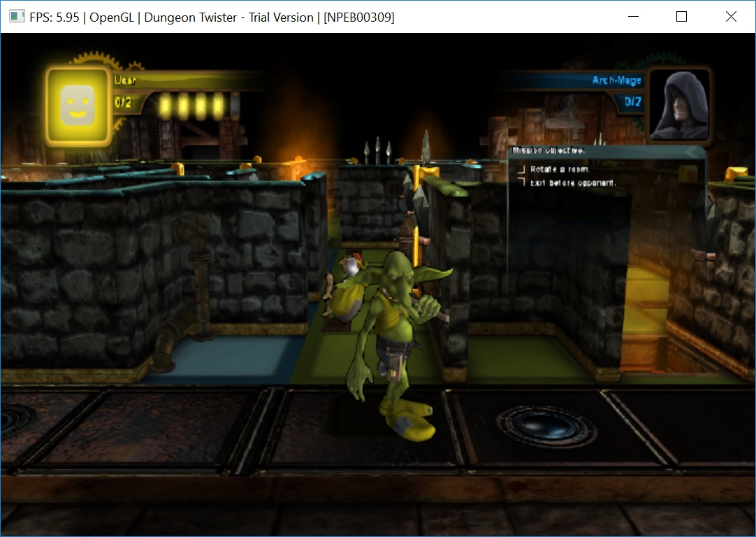Minimize the Dungeon Twister window
Viewport: 756px width, 537px height.
coord(633,16)
